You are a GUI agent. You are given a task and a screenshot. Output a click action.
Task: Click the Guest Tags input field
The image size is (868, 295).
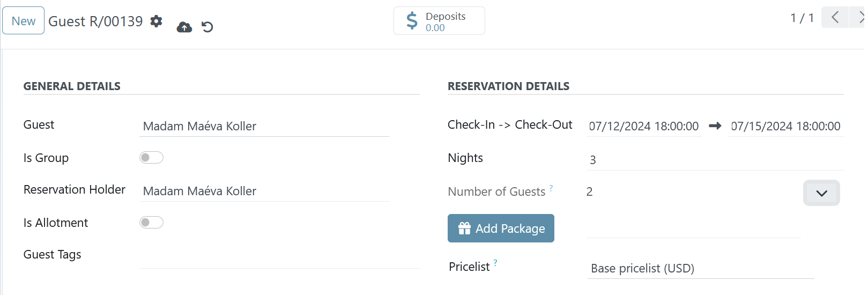(x=279, y=257)
